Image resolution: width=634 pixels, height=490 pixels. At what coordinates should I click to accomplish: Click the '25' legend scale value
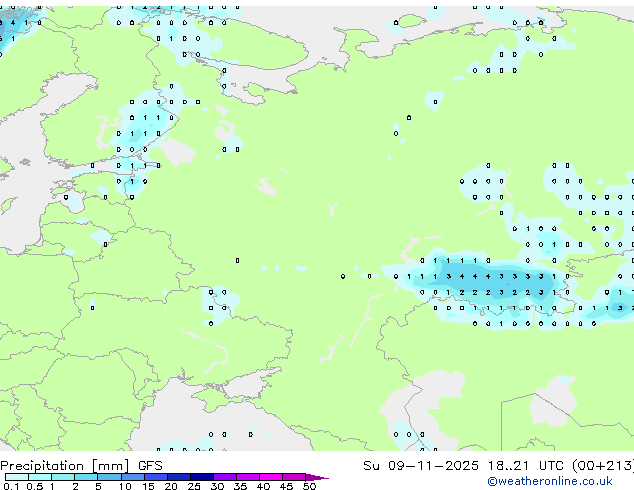click(194, 486)
